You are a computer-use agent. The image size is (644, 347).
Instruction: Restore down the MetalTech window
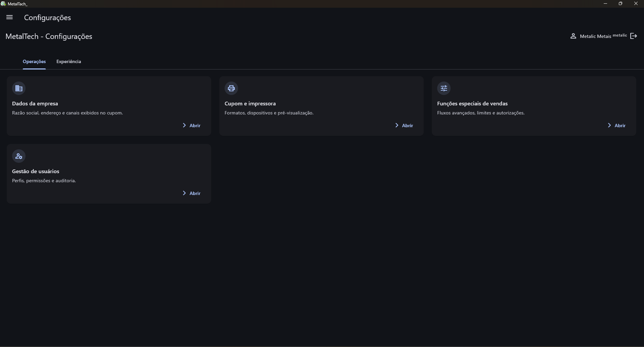tap(621, 4)
